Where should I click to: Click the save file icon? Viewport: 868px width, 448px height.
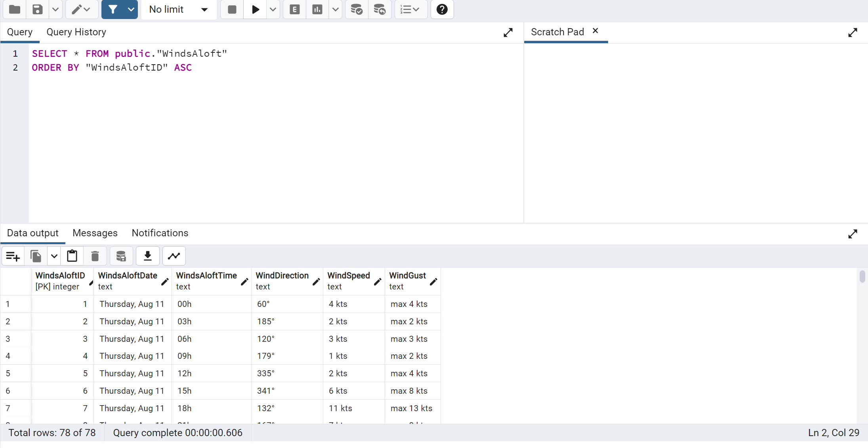(37, 10)
